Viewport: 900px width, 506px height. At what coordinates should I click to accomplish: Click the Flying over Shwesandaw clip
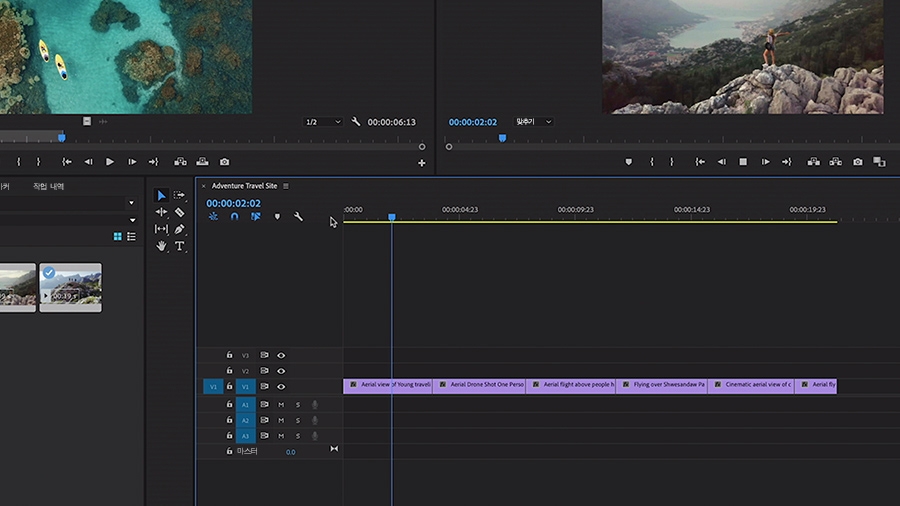tap(661, 385)
